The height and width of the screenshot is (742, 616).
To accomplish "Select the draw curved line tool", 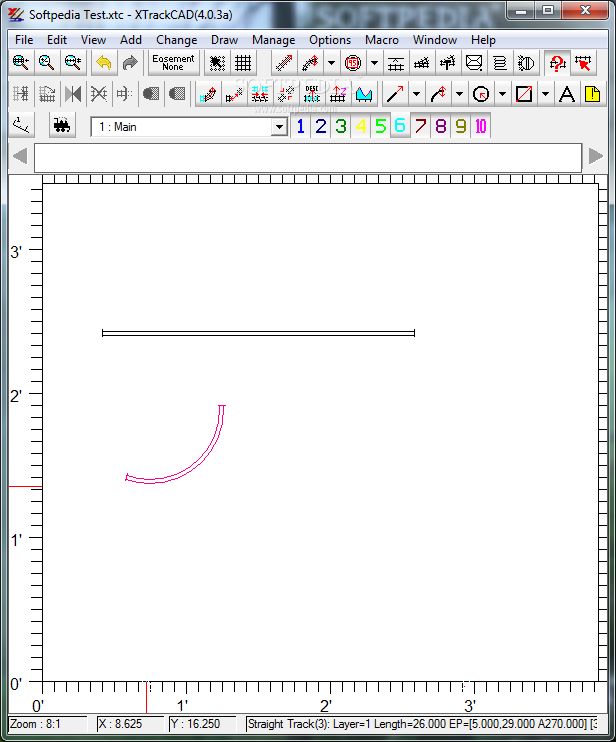I will pos(438,94).
